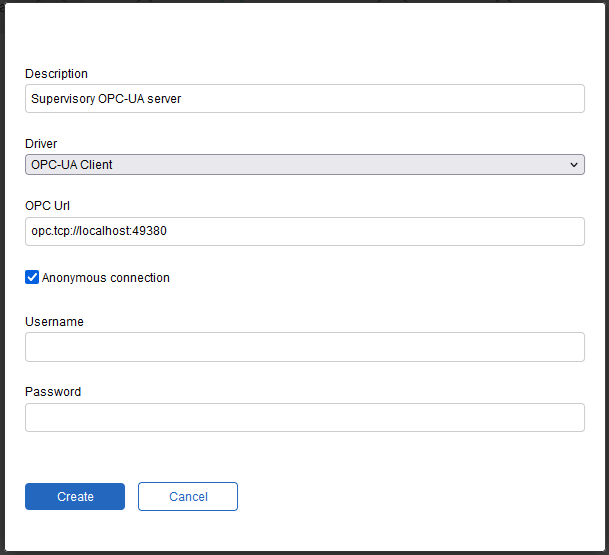This screenshot has height=555, width=609.
Task: Focus the empty Username field
Action: (304, 347)
